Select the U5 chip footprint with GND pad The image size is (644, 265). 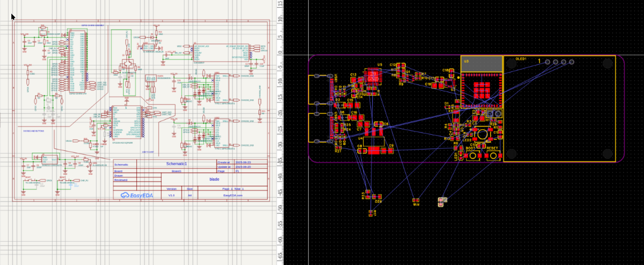(373, 77)
